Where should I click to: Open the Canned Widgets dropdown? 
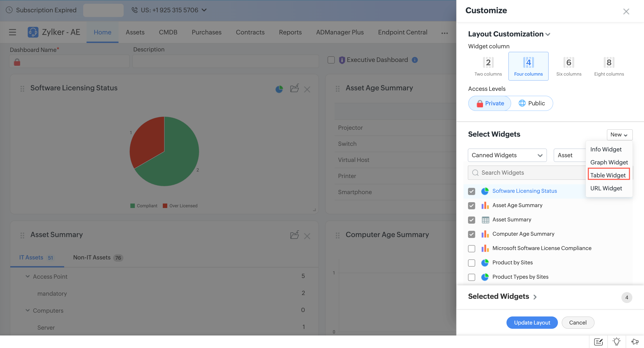tap(507, 155)
